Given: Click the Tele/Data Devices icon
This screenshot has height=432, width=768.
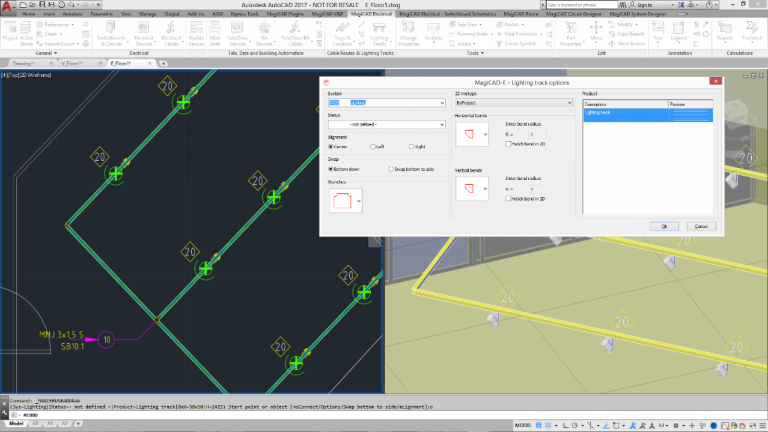Looking at the screenshot, I should [x=237, y=33].
